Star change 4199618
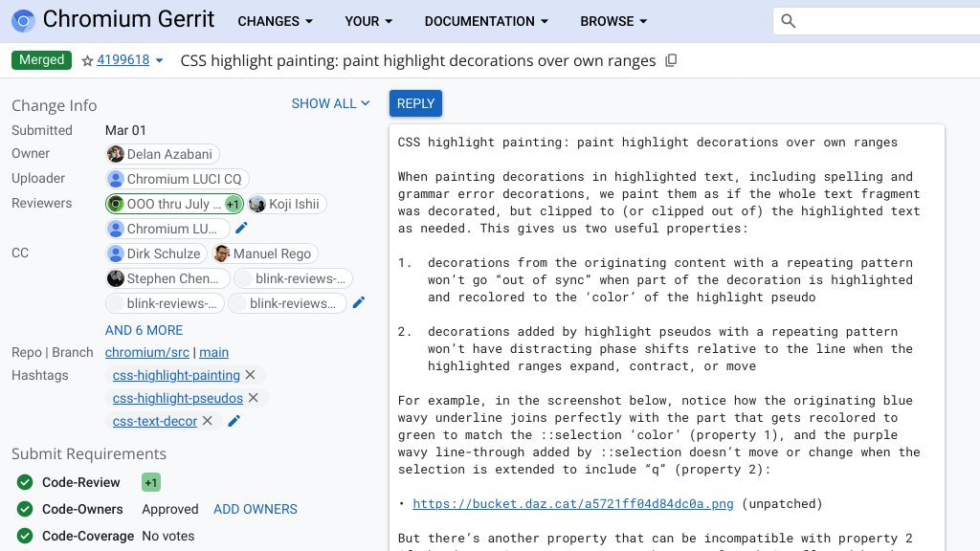 coord(87,60)
